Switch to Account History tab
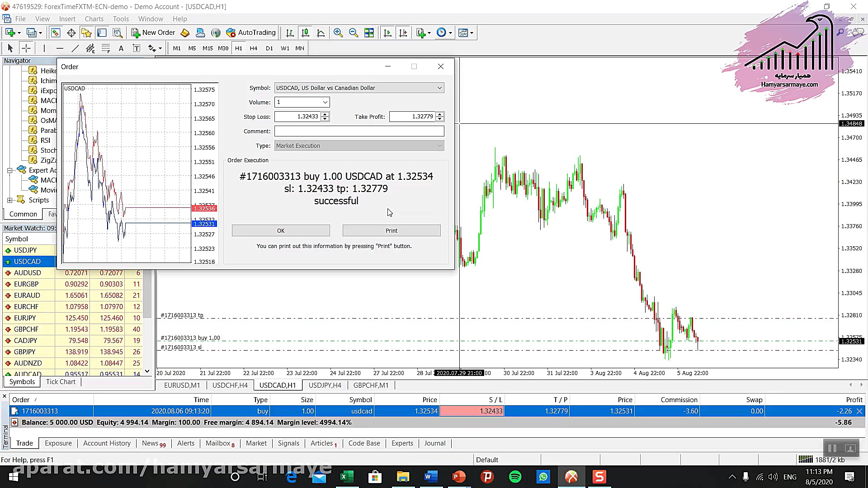The width and height of the screenshot is (868, 488). pyautogui.click(x=107, y=443)
